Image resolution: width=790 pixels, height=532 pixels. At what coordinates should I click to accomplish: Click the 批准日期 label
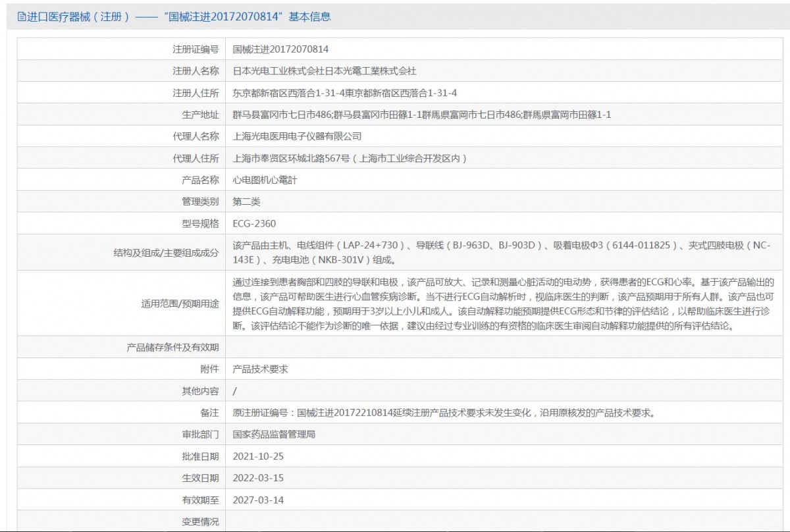coord(200,456)
